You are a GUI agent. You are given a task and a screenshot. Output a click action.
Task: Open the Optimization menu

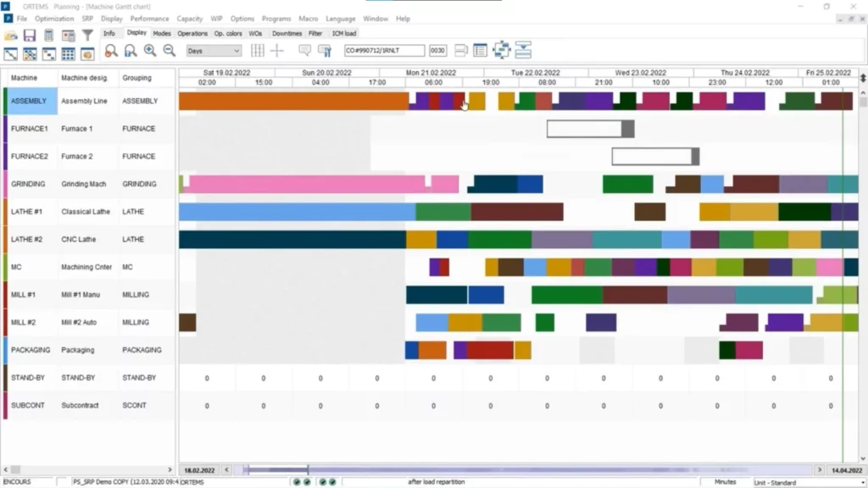point(54,19)
